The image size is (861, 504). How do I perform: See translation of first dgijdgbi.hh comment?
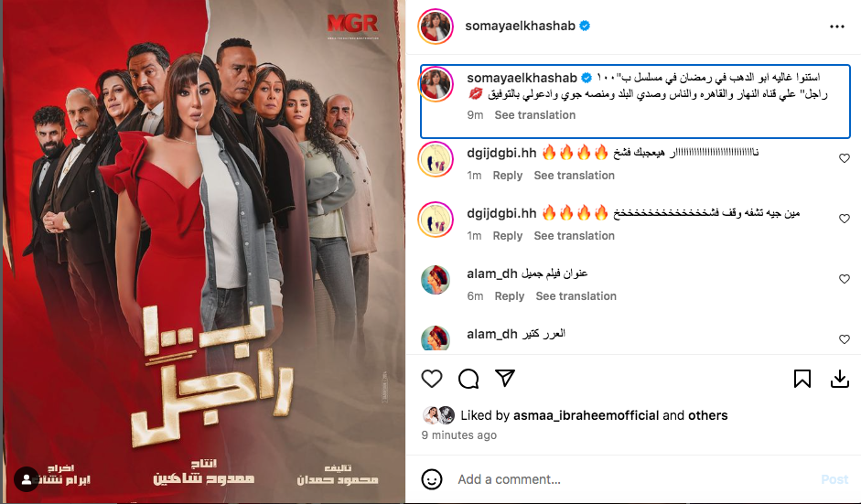574,175
